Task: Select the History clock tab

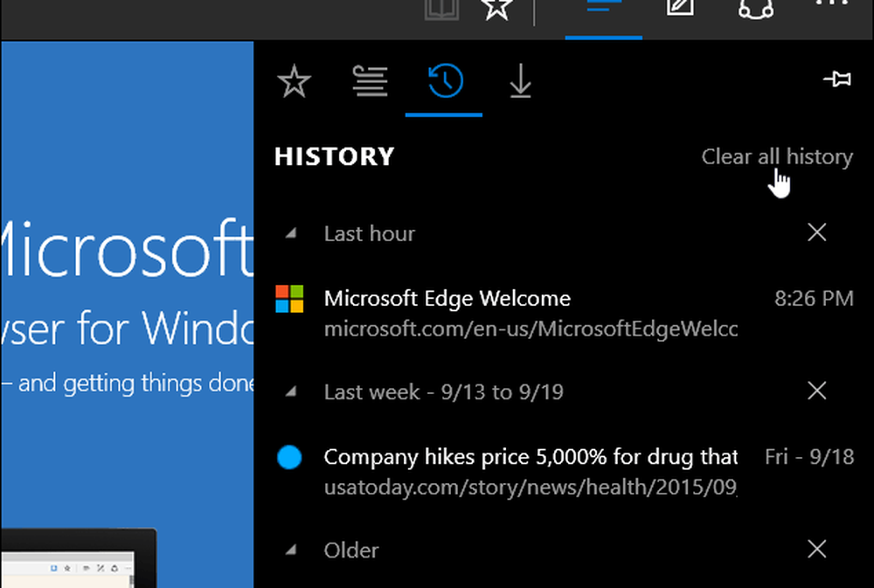Action: tap(445, 82)
